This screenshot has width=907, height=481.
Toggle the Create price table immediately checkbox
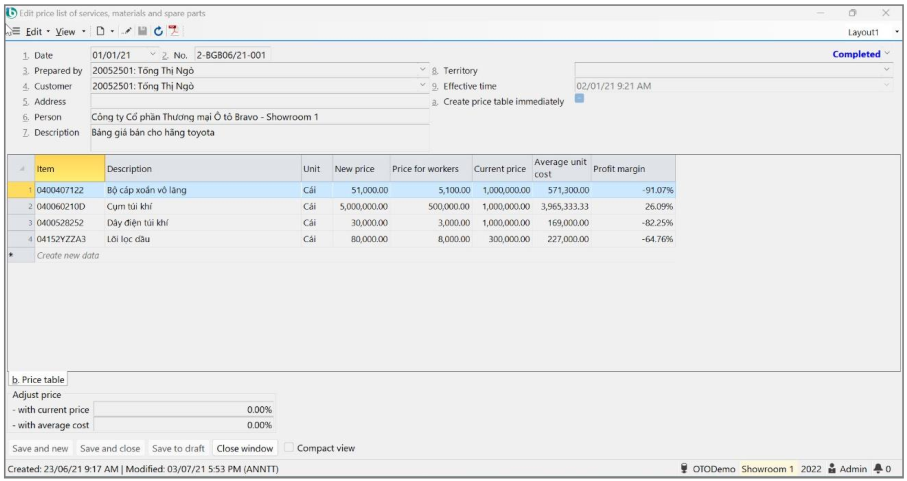[x=579, y=99]
